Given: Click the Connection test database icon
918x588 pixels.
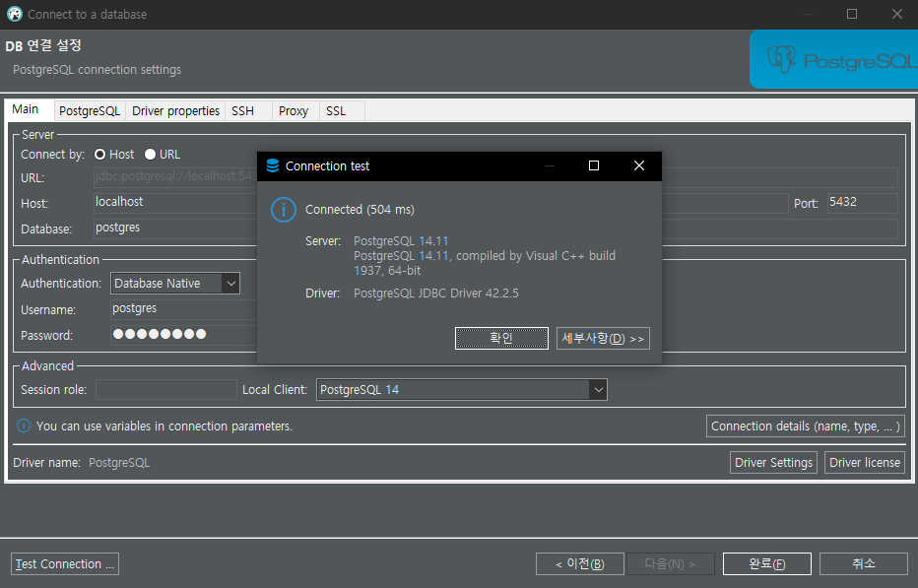Looking at the screenshot, I should [273, 165].
